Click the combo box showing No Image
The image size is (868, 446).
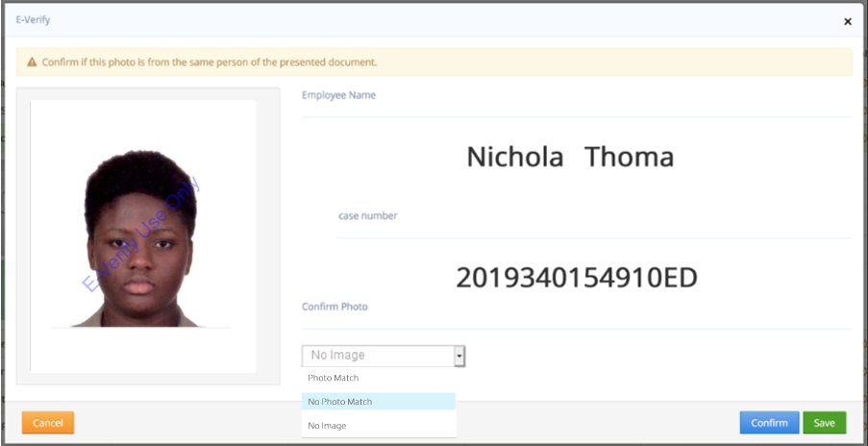[x=377, y=356]
